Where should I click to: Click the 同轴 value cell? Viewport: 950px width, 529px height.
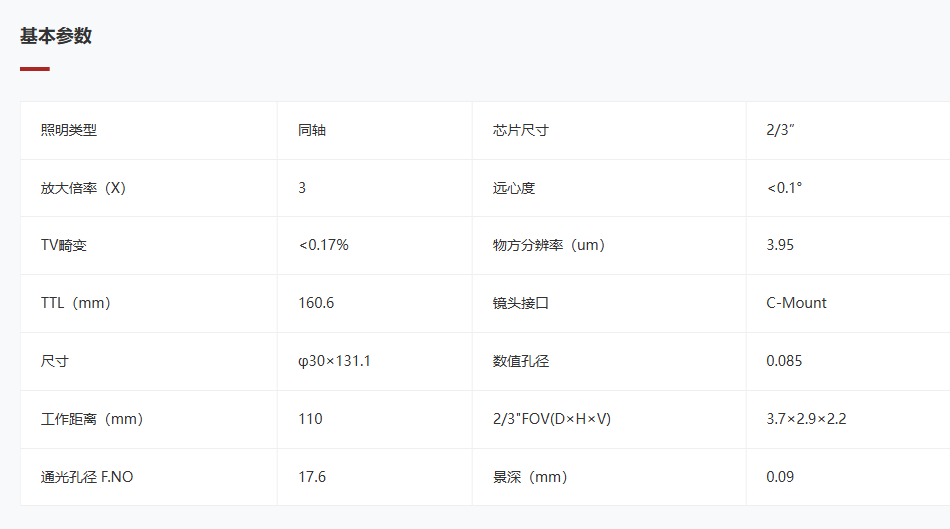tap(374, 130)
